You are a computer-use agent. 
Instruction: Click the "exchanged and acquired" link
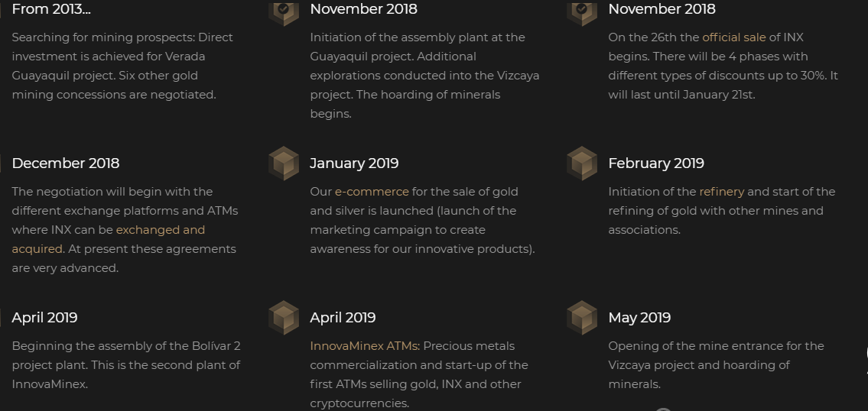(x=161, y=230)
